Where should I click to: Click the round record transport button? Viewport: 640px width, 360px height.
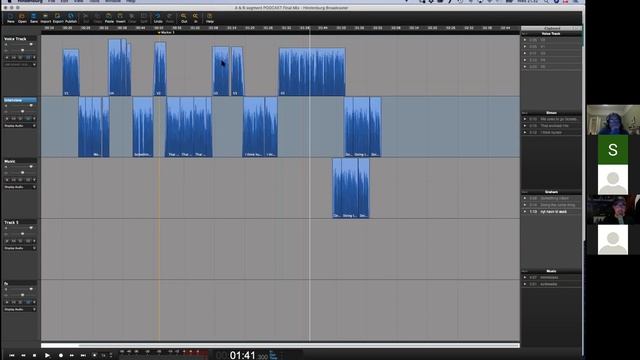click(61, 356)
